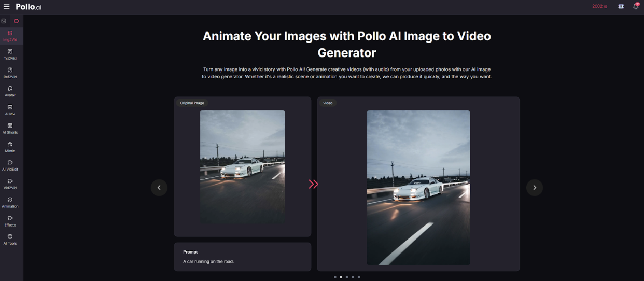Screen dimensions: 644x281
Task: Go to previous carousel example
Action: (x=159, y=188)
